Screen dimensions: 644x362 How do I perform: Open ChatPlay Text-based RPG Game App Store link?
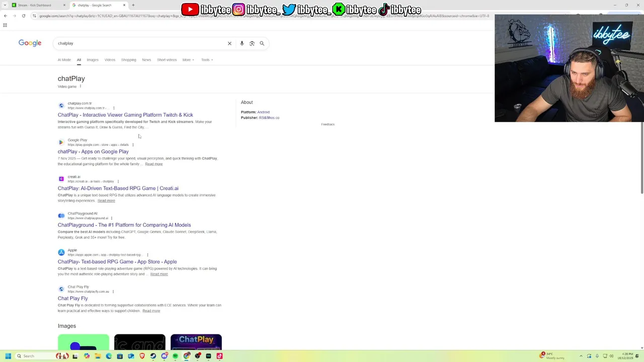tap(117, 262)
